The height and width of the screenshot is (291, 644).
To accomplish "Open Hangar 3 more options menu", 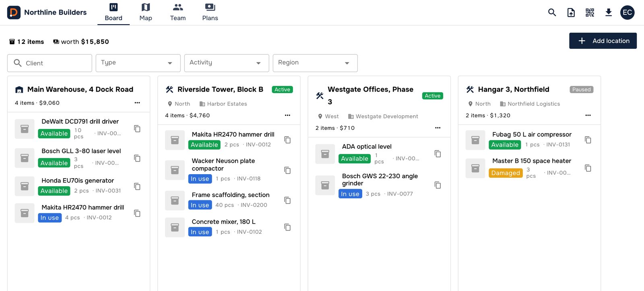I will pyautogui.click(x=588, y=115).
